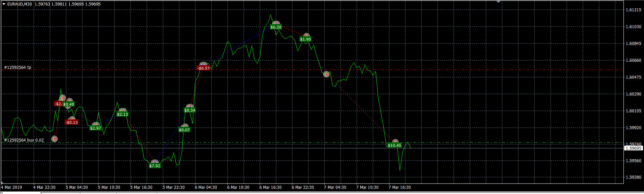Screen dimensions: 644x194
Task: Click price level 1.61030 on axis
Action: [x=633, y=27]
